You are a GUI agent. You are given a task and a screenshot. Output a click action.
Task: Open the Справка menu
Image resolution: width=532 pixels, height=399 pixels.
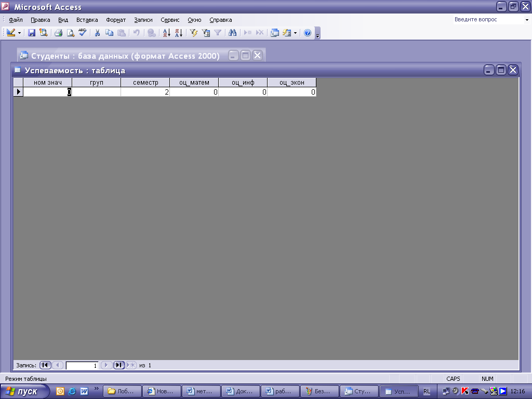(220, 20)
